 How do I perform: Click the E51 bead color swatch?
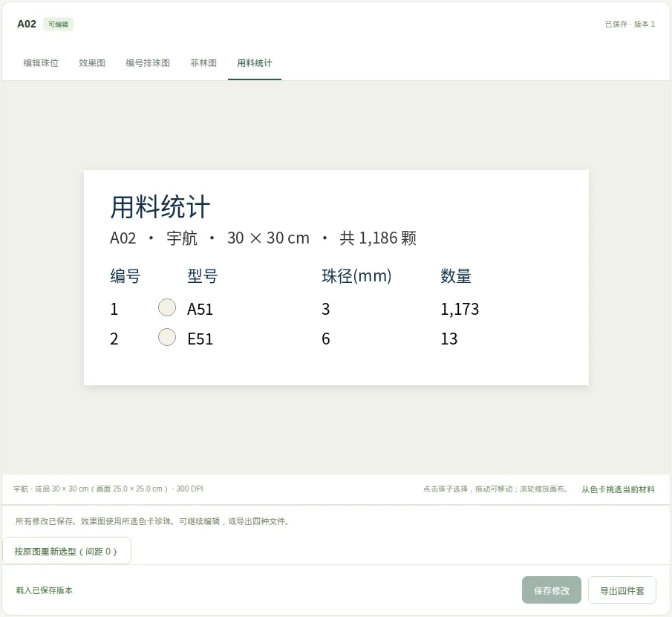pos(167,337)
